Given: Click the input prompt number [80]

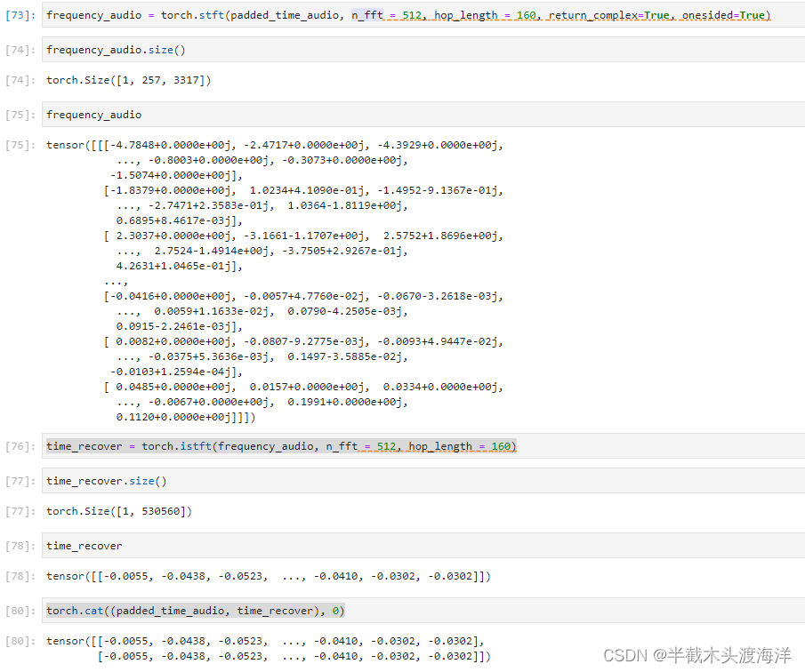Looking at the screenshot, I should (x=20, y=611).
